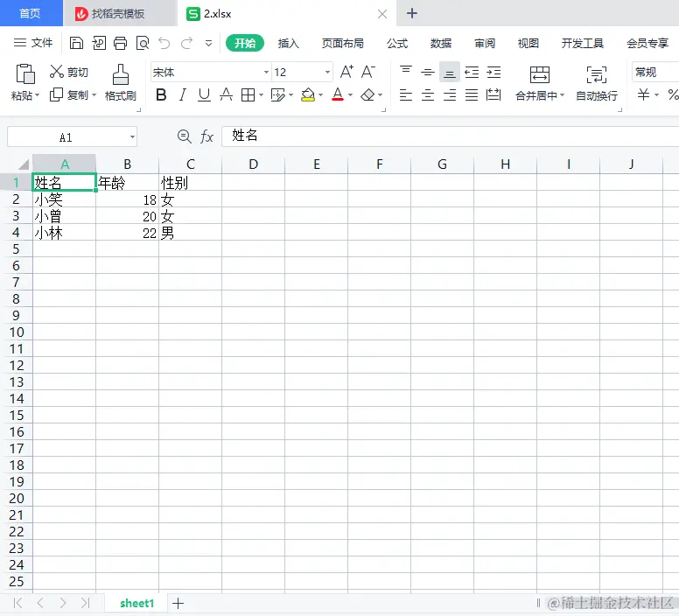Image resolution: width=679 pixels, height=616 pixels.
Task: Expand quick access toolbar customize arrow
Action: [x=209, y=43]
